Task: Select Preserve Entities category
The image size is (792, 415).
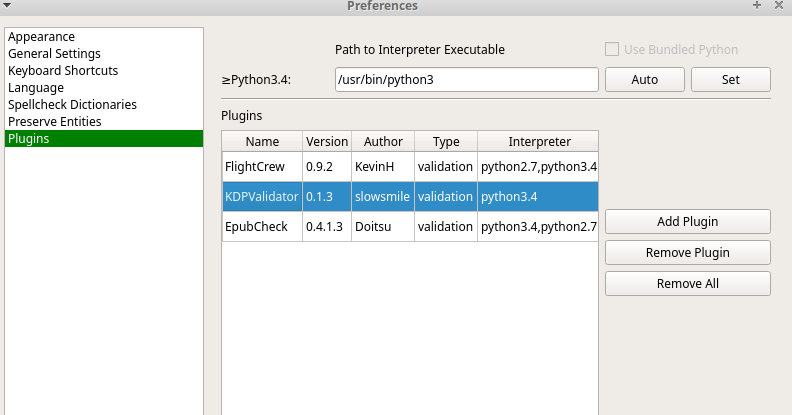Action: (x=55, y=122)
